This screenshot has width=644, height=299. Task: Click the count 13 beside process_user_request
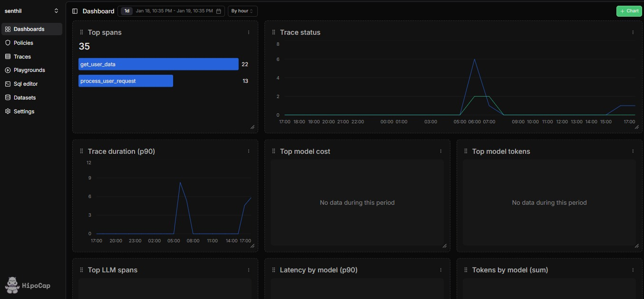click(245, 81)
